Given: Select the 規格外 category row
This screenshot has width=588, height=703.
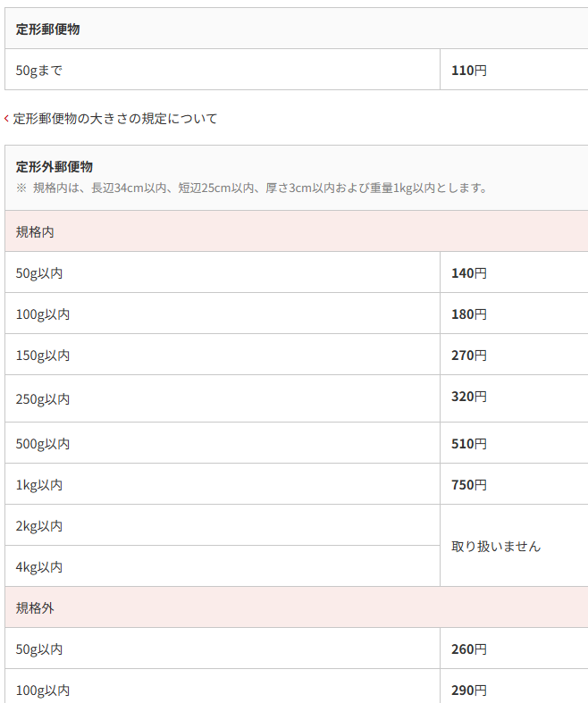Looking at the screenshot, I should [36, 607].
